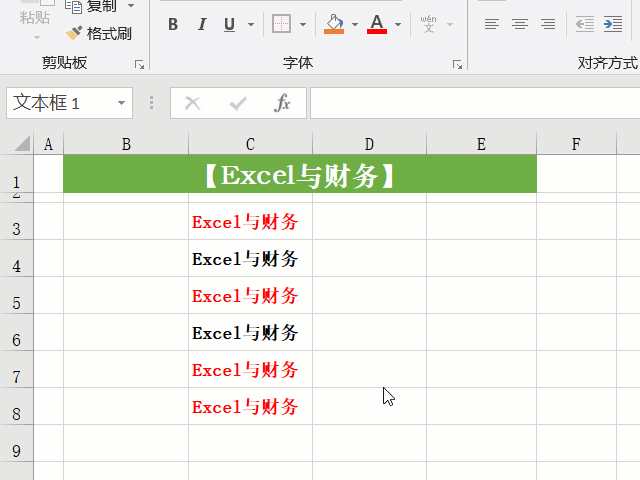Select black Excel与财务 text in C4
Viewport: 640px width, 480px height.
pos(245,259)
